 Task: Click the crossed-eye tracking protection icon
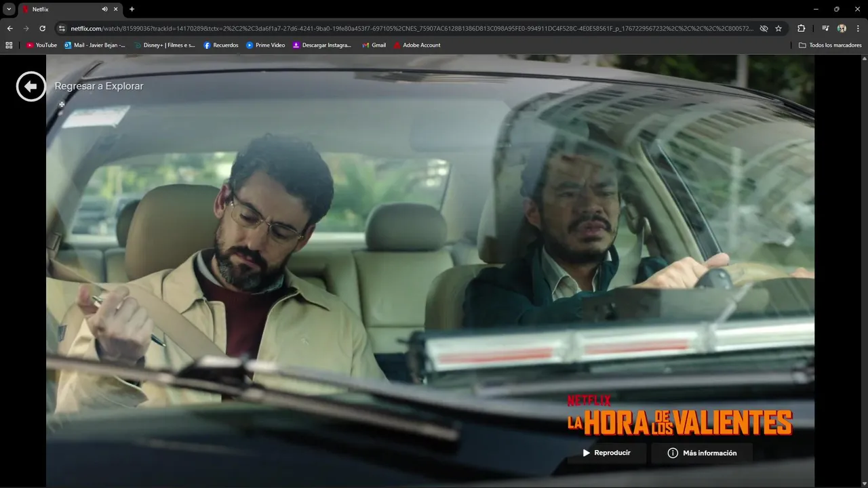(764, 28)
